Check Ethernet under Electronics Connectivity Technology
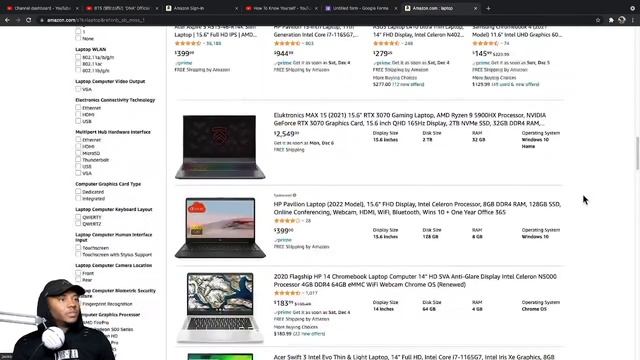This screenshot has height=360, width=640. 78,108
